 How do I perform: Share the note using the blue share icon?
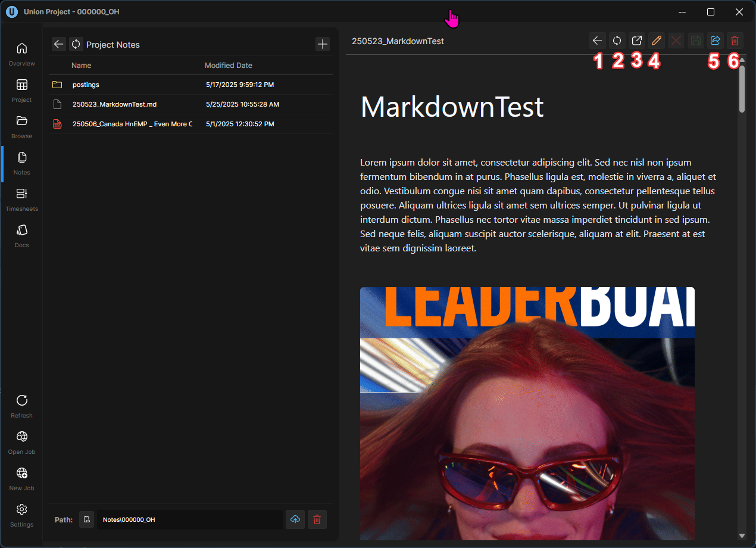tap(716, 41)
